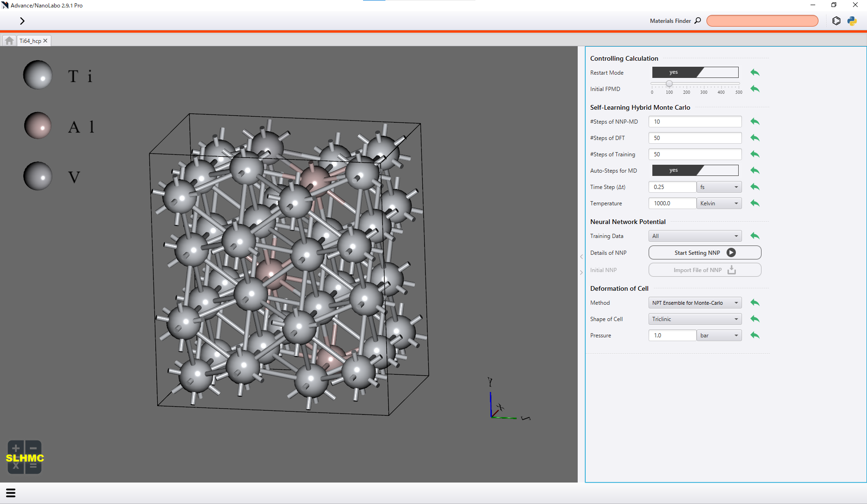Click the V atom legend sphere
Image resolution: width=867 pixels, height=504 pixels.
point(38,176)
